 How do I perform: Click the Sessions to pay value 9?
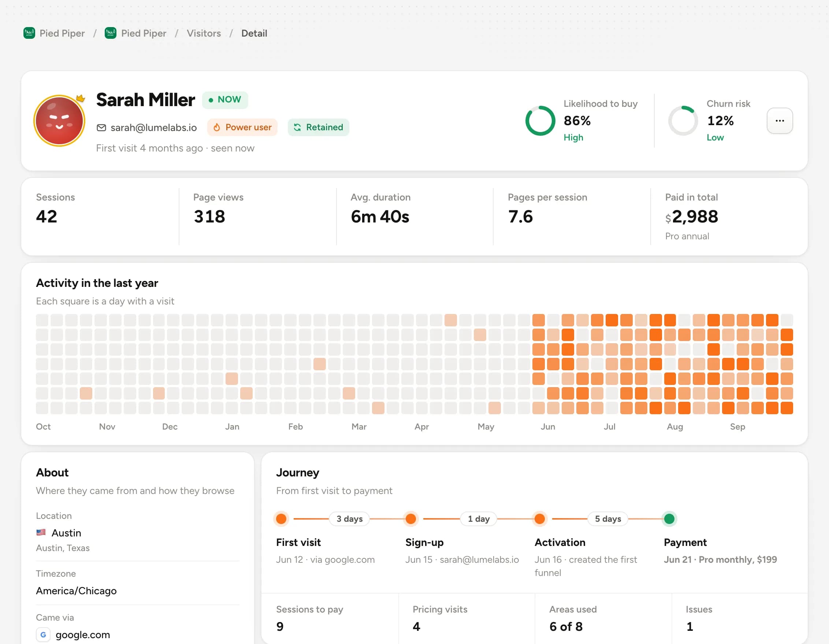point(280,626)
